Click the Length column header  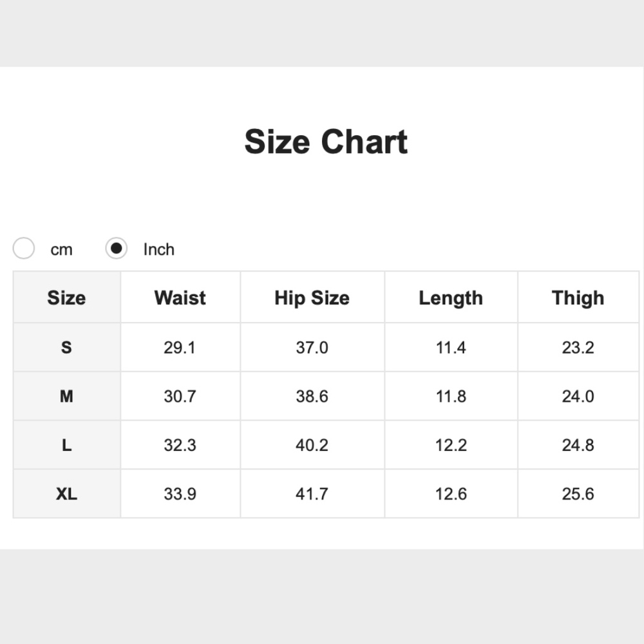(451, 298)
